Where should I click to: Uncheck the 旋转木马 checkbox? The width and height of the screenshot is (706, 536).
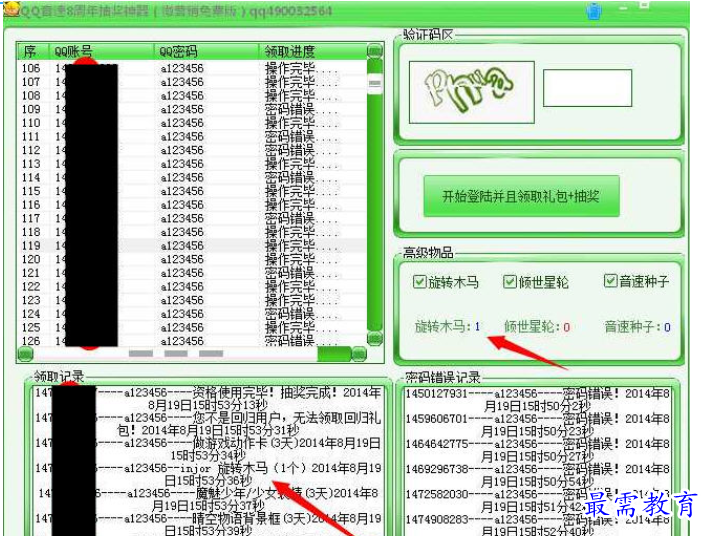point(419,282)
